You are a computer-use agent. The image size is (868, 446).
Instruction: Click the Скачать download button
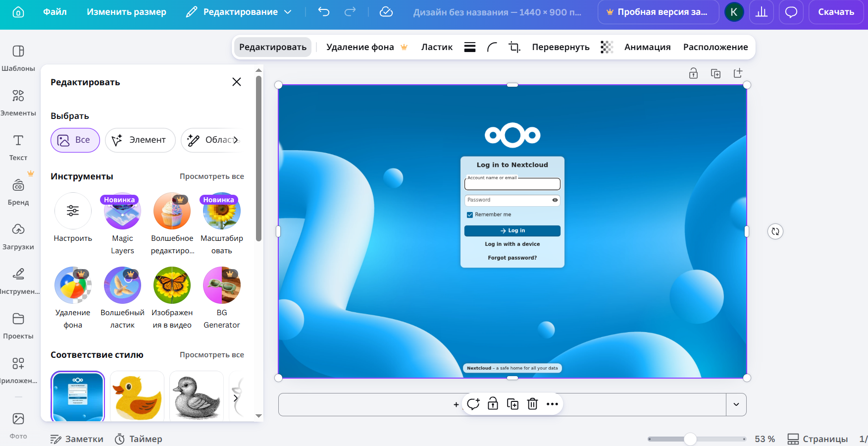[x=836, y=12]
